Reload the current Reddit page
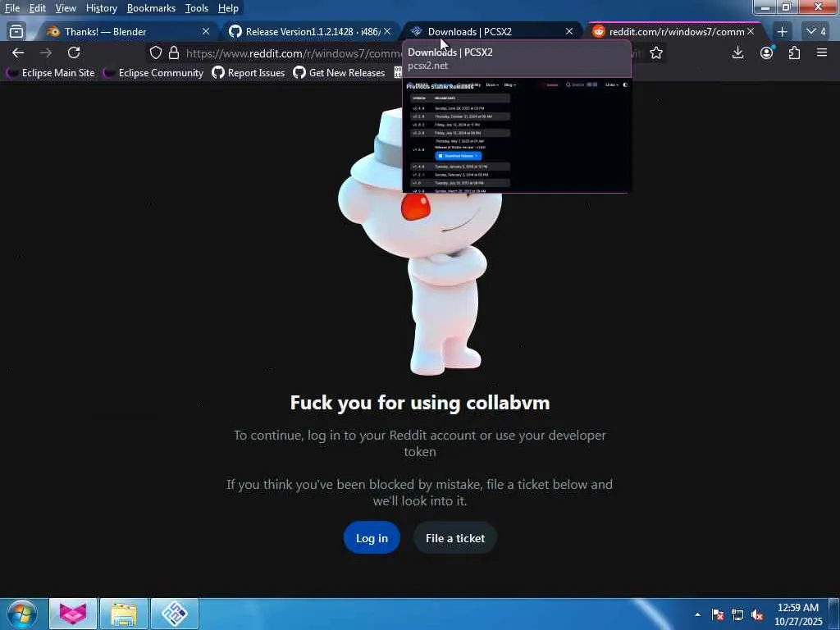Viewport: 840px width, 630px height. (x=74, y=52)
